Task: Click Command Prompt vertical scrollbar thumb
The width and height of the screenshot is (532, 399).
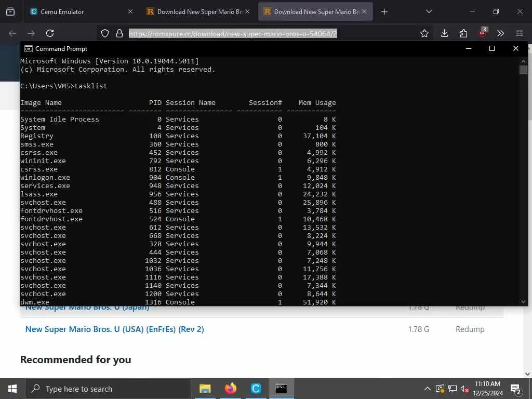Action: [523, 70]
